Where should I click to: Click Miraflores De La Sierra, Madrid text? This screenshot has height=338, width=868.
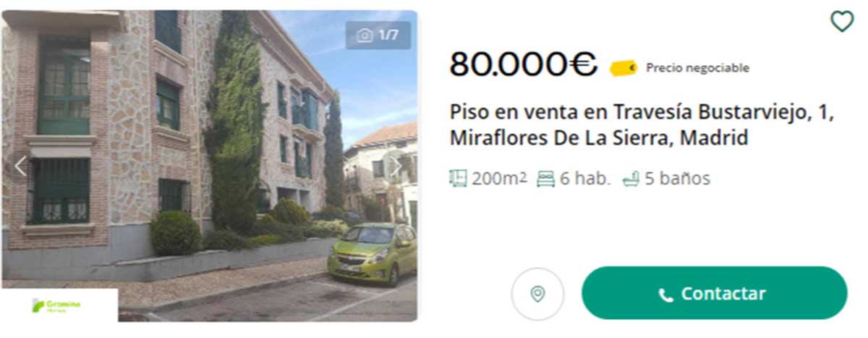coord(599,138)
